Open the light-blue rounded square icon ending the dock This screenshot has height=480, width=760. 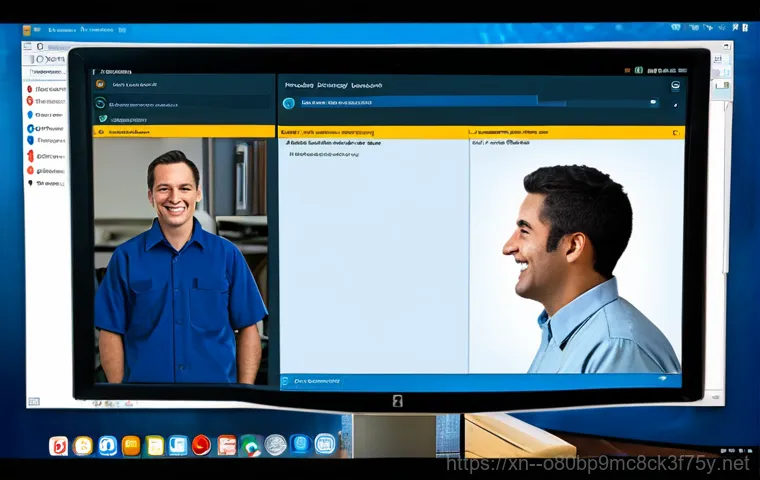tap(325, 444)
